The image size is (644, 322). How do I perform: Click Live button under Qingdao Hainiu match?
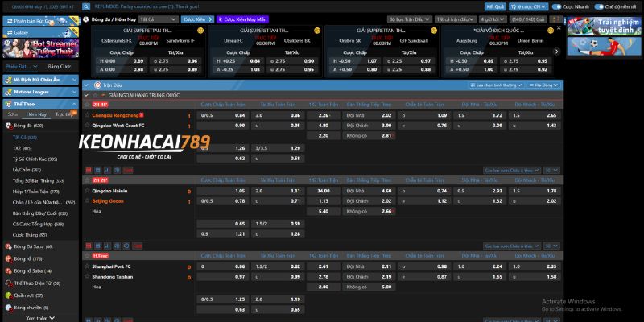pyautogui.click(x=138, y=246)
